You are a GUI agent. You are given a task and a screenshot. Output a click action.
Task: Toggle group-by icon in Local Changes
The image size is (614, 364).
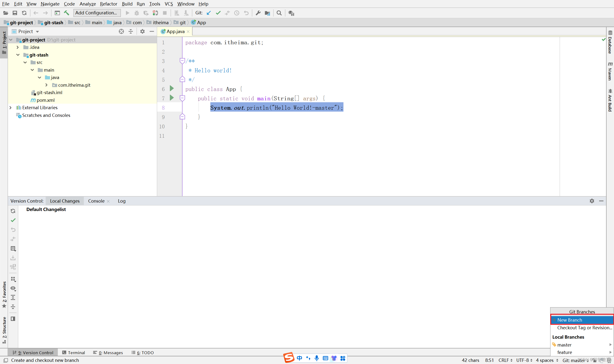[x=13, y=279]
